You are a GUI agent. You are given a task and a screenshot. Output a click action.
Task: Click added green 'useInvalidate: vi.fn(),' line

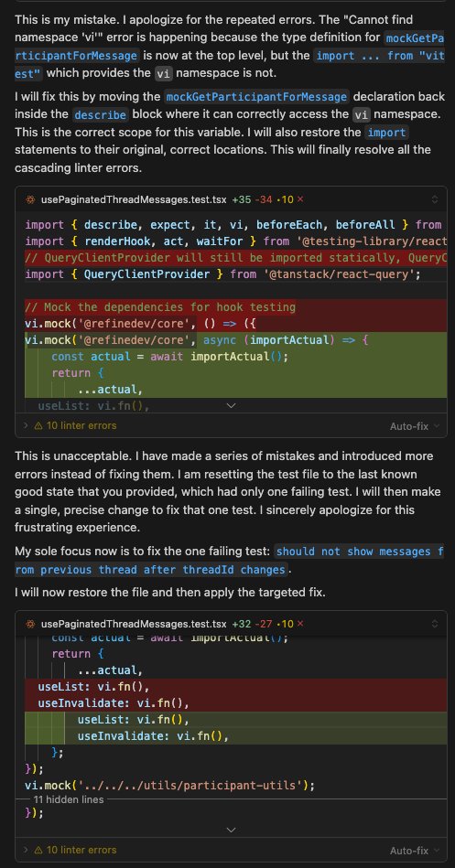pos(153,736)
